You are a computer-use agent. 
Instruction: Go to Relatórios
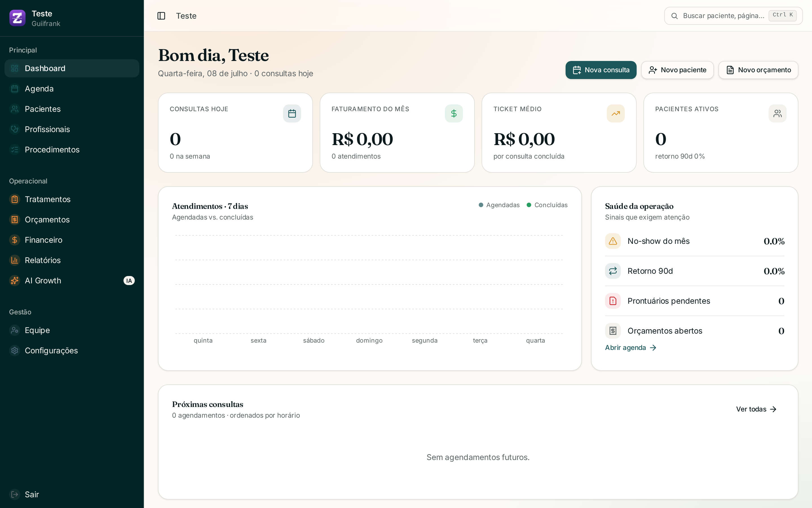[x=72, y=260]
